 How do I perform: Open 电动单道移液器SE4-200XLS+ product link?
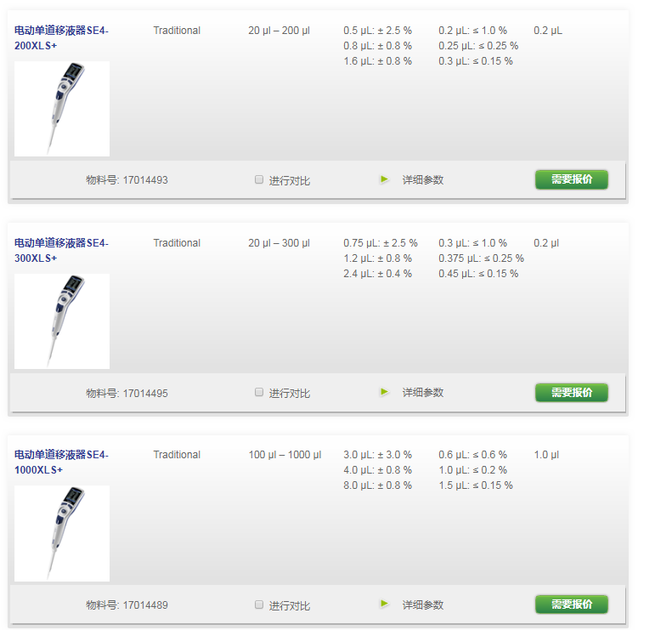pos(61,37)
